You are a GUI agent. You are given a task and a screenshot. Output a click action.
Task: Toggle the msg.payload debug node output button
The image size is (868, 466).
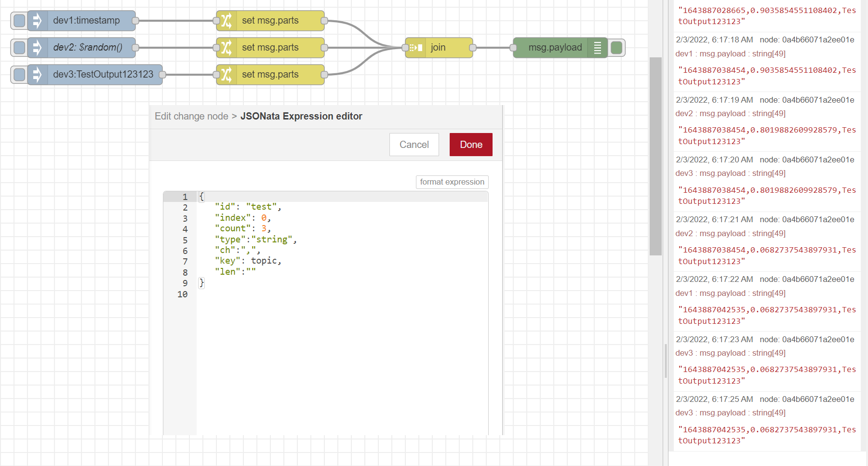point(616,48)
